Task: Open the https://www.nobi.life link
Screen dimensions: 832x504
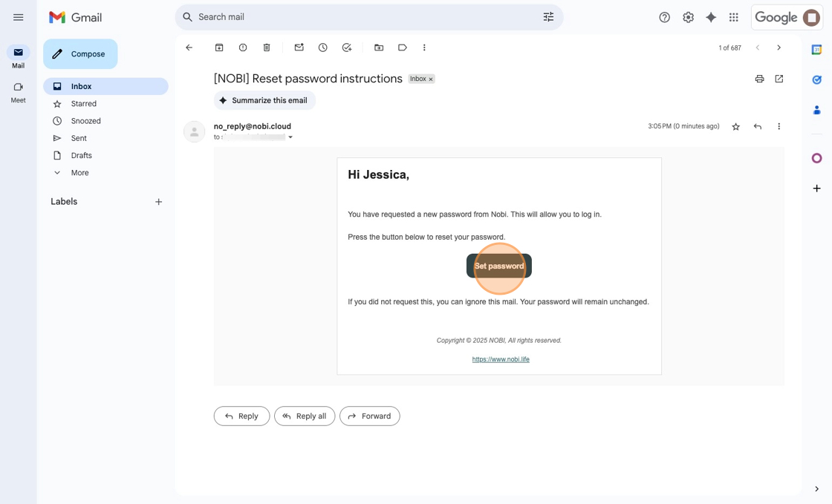Action: (x=501, y=359)
